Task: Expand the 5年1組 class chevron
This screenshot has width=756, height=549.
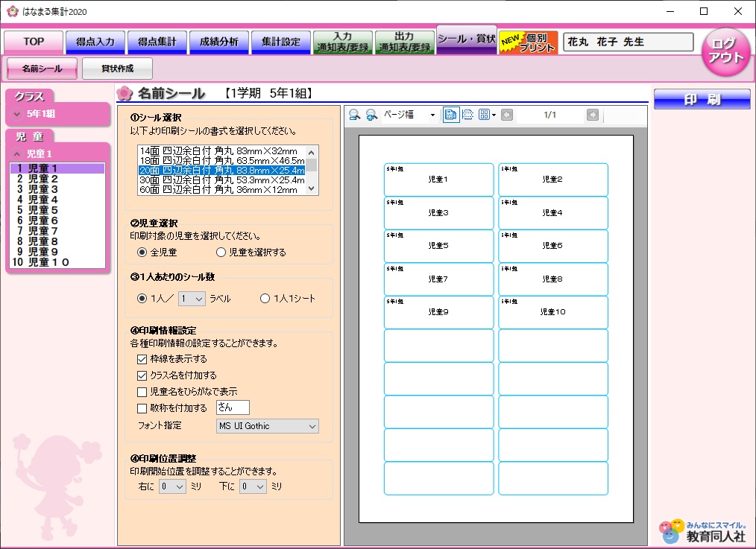Action: 17,114
